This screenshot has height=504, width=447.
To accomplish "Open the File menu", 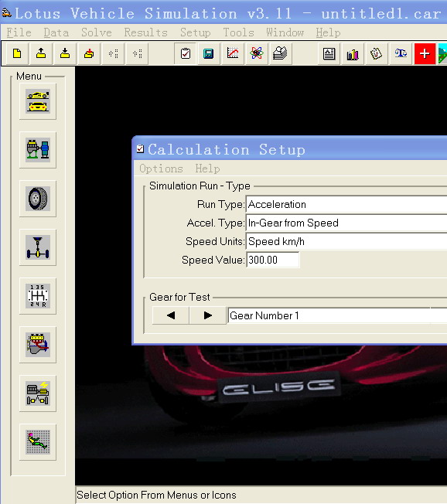I will click(19, 32).
